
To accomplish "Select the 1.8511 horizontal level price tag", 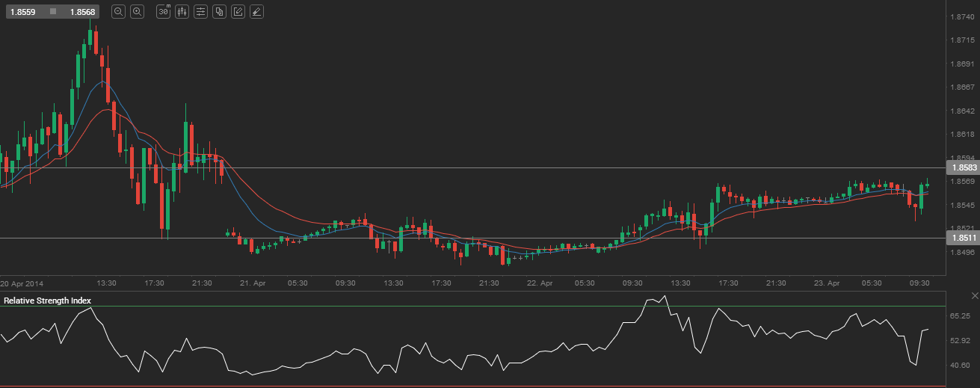I will pos(961,238).
